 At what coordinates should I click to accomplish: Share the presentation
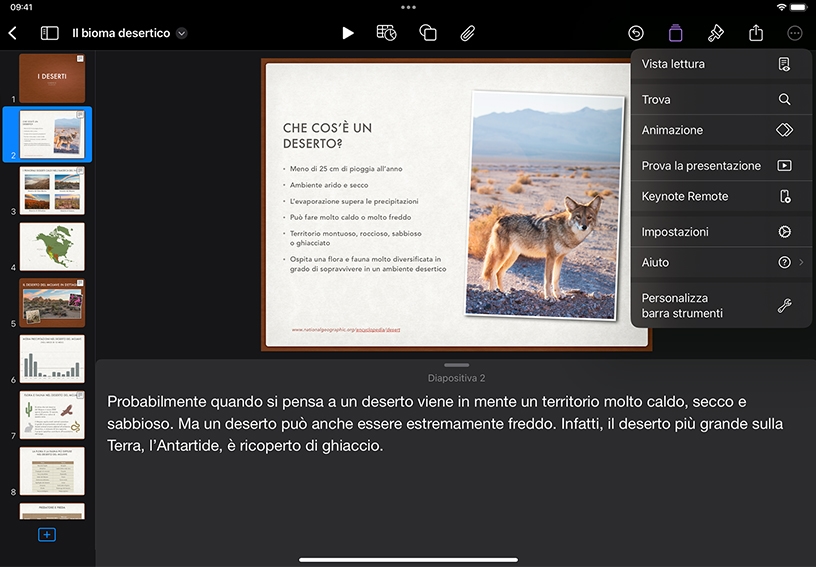tap(756, 33)
